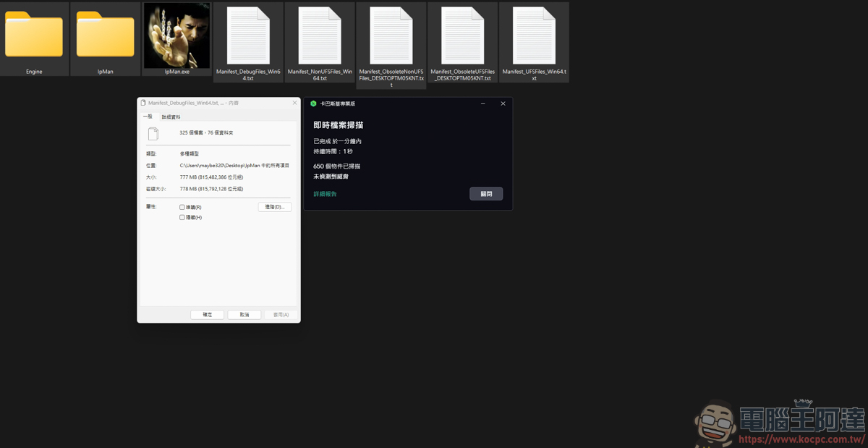868x448 pixels.
Task: Select Manifest_UFSFiles_Win64.txt file icon
Action: pos(535,35)
